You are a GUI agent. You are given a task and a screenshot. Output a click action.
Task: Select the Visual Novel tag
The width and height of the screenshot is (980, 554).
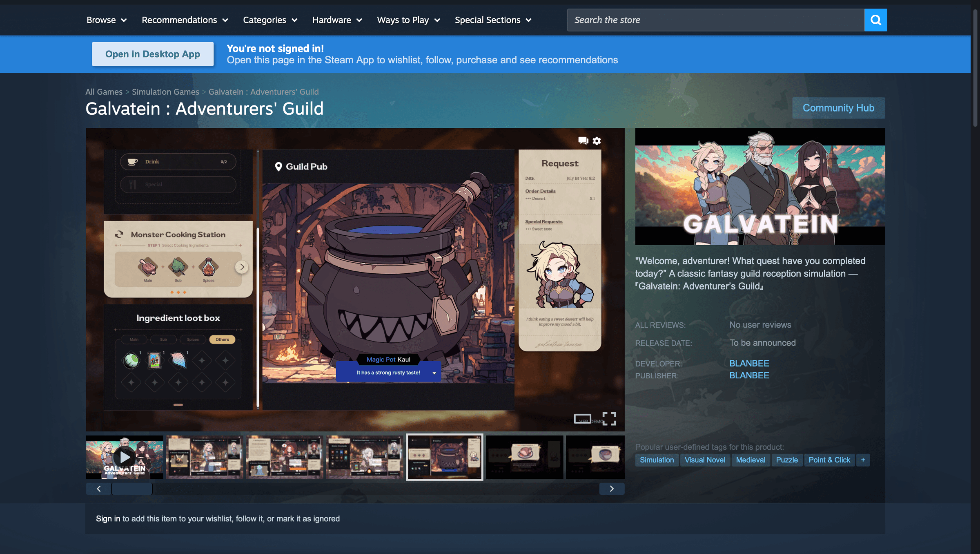click(705, 460)
